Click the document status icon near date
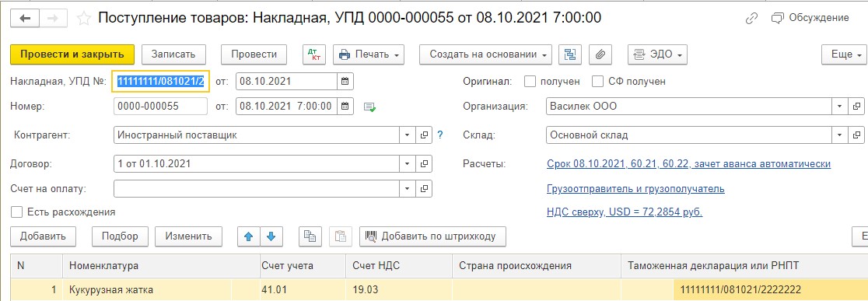Screen dimensions: 868x301 click(x=369, y=107)
